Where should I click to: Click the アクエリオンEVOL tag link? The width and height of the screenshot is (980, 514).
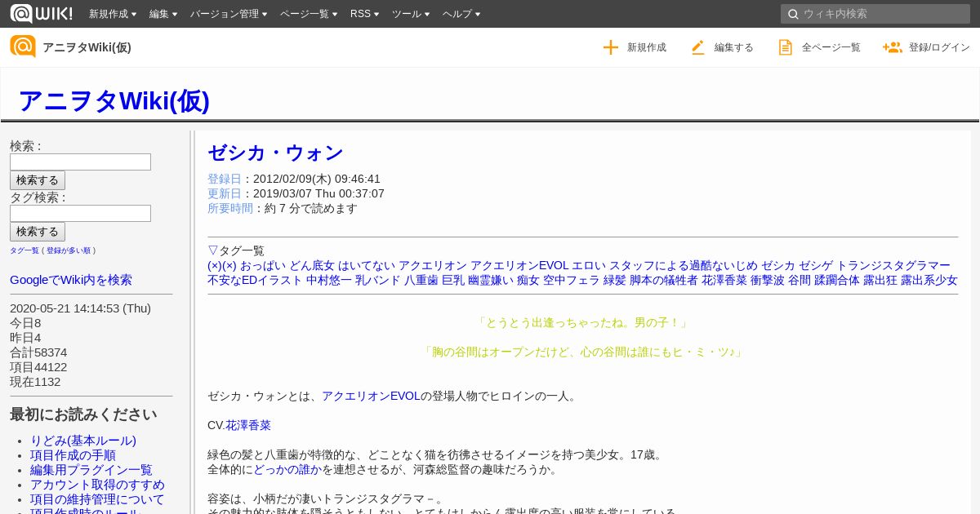pos(519,265)
